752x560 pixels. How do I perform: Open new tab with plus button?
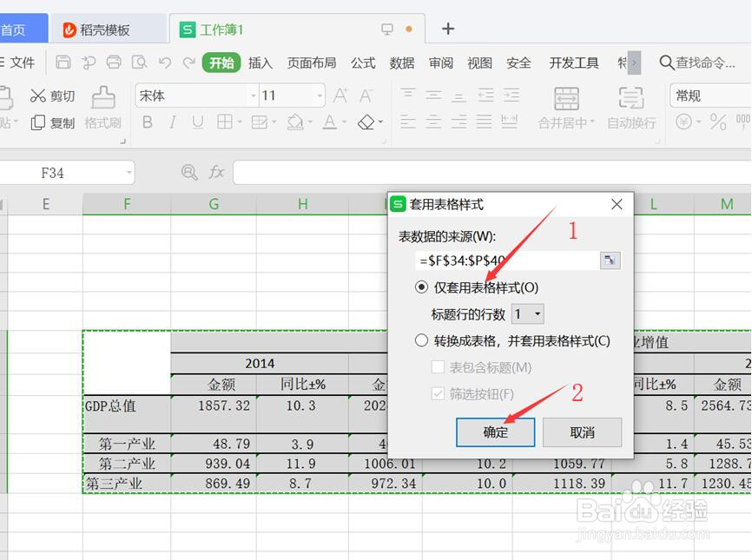point(448,29)
